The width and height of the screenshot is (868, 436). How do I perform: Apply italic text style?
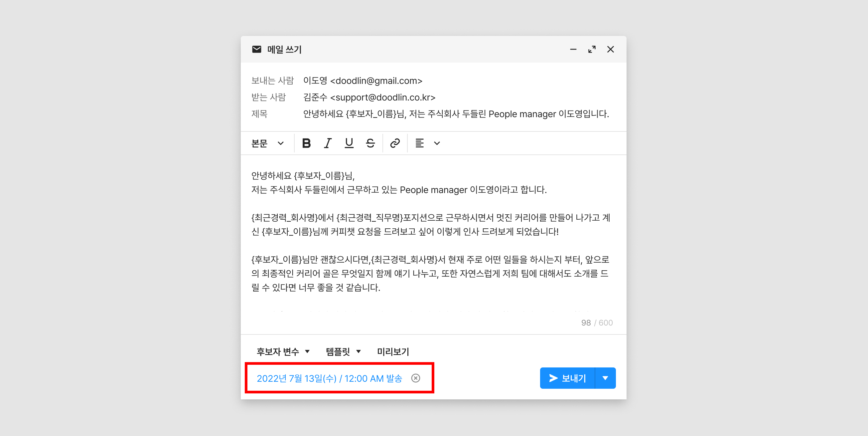point(328,143)
